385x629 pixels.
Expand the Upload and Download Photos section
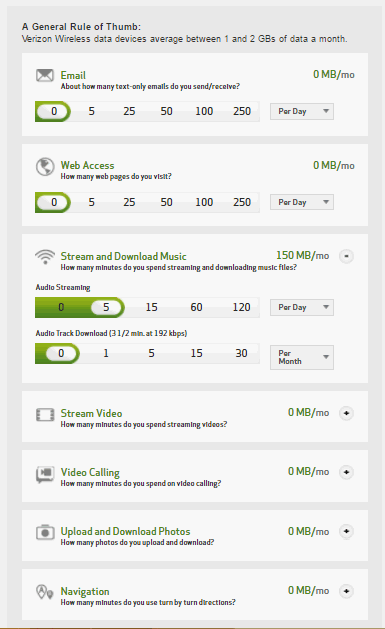point(346,531)
